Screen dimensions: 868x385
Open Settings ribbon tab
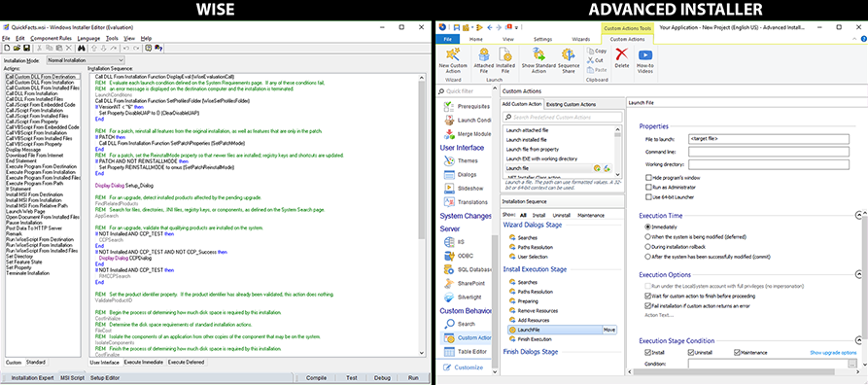click(x=542, y=39)
